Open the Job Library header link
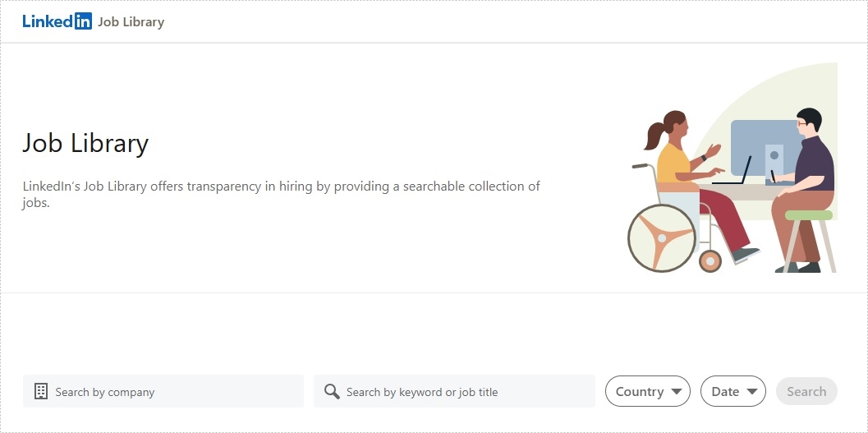 [x=131, y=22]
